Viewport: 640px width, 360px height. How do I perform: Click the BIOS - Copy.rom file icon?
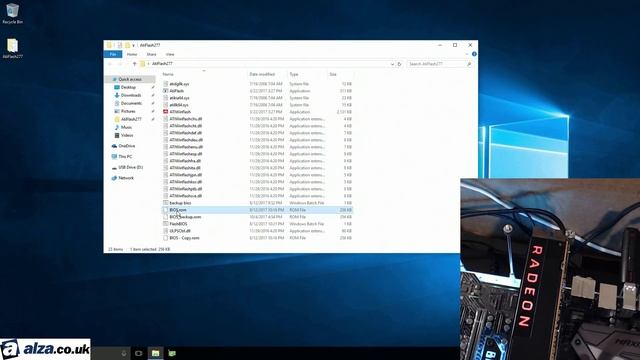click(x=165, y=238)
